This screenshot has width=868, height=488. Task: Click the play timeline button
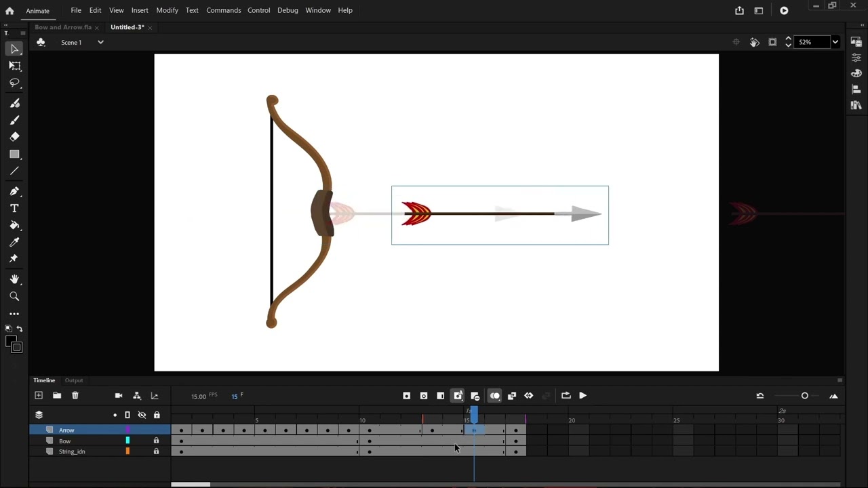(583, 396)
